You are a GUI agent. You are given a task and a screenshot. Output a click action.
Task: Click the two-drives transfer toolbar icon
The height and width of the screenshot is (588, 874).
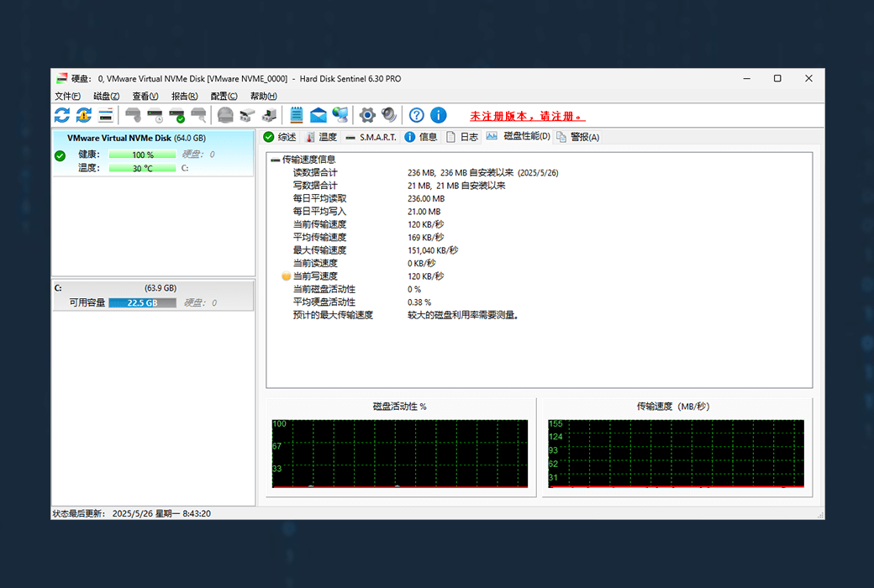click(x=247, y=115)
